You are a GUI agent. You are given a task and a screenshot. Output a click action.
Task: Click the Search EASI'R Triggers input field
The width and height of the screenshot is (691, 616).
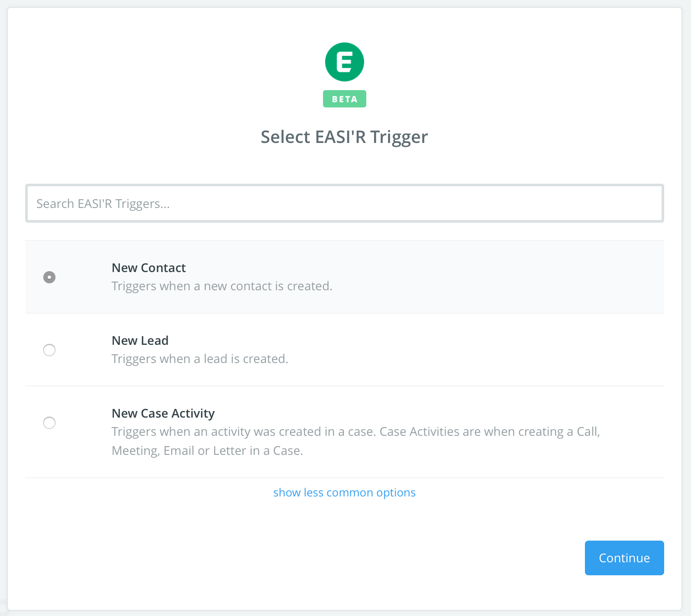click(344, 203)
